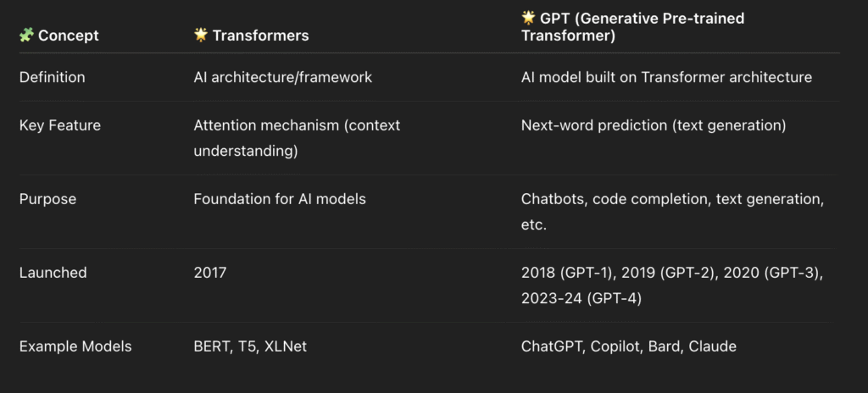
Task: Click the 2023-24 (GPT-4) text
Action: tap(581, 299)
